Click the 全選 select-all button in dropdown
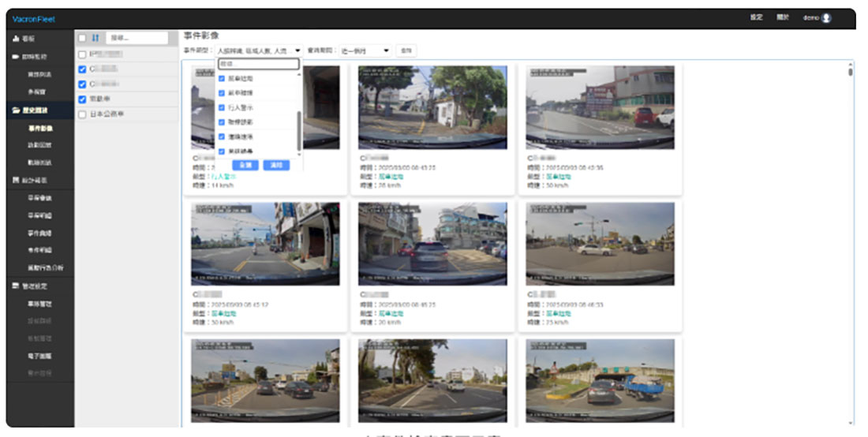868x437 pixels. [x=245, y=166]
